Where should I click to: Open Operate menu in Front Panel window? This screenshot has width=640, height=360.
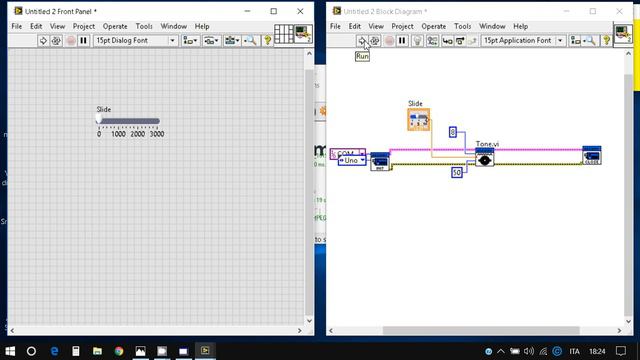115,26
